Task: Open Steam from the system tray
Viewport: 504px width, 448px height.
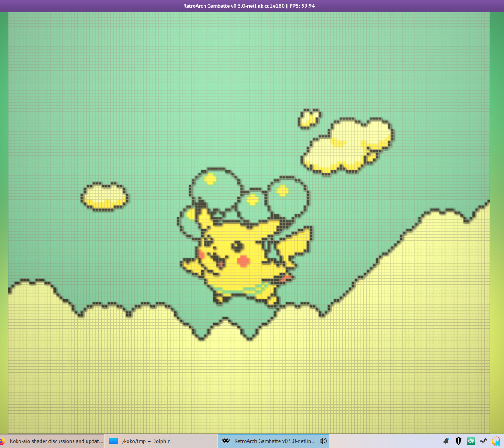Action: 483,441
